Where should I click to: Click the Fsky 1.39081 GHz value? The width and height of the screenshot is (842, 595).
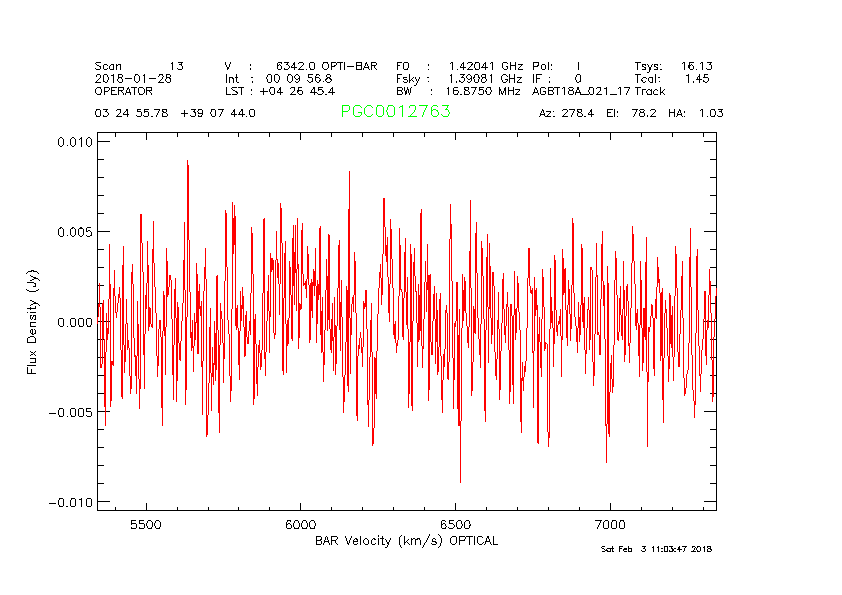(485, 78)
